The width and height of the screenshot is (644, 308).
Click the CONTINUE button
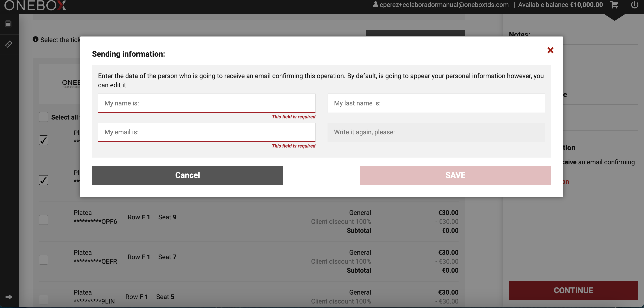[x=573, y=291]
